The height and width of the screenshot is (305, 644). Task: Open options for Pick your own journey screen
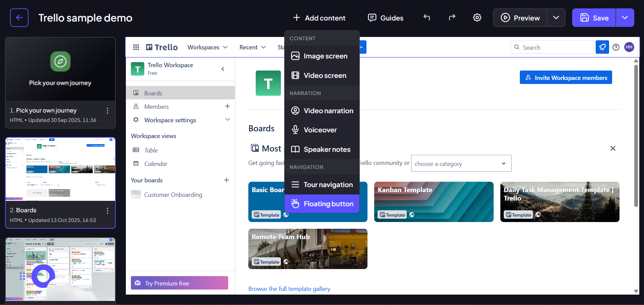(x=107, y=111)
